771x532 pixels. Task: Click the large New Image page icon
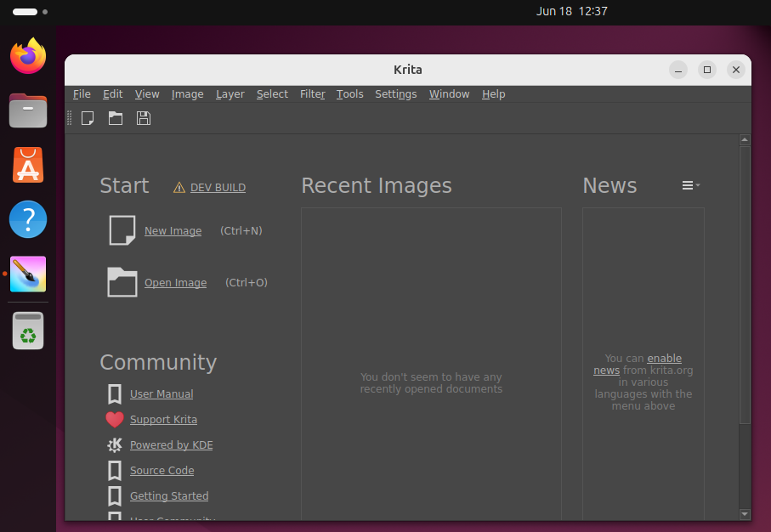[x=122, y=230]
